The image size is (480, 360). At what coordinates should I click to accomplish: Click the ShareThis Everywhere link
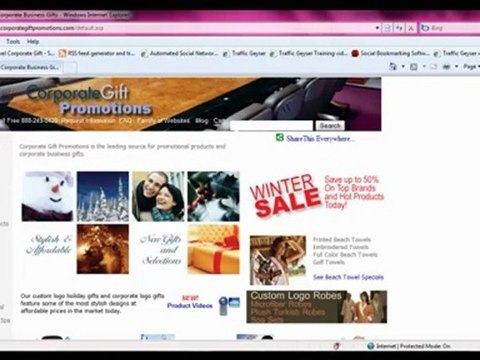[320, 139]
